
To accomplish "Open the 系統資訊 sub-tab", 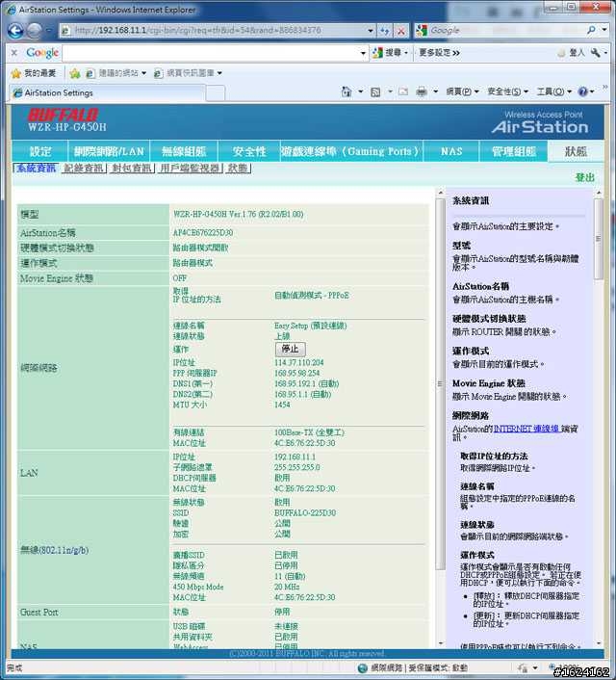I will tap(36, 169).
